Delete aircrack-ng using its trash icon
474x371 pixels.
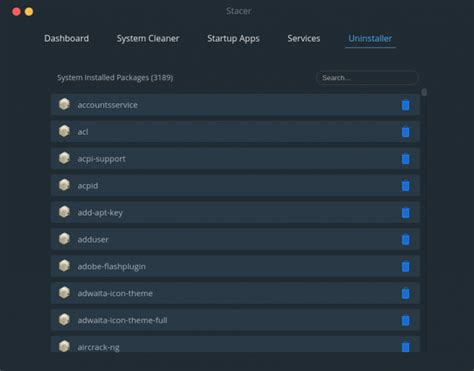pos(405,347)
